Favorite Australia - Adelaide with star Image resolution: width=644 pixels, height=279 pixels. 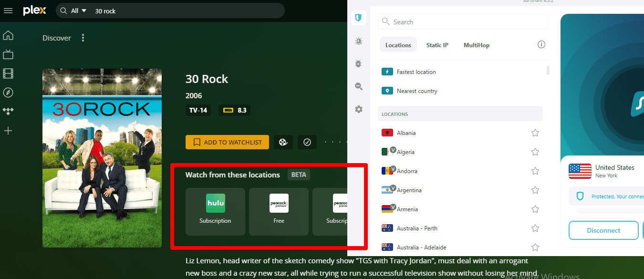[x=535, y=248]
